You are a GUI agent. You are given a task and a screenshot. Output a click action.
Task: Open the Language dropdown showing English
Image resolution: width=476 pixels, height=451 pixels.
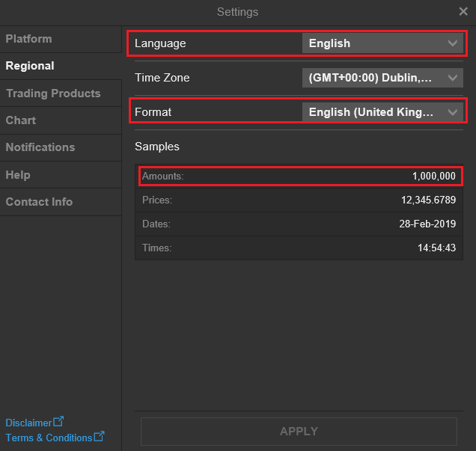382,43
